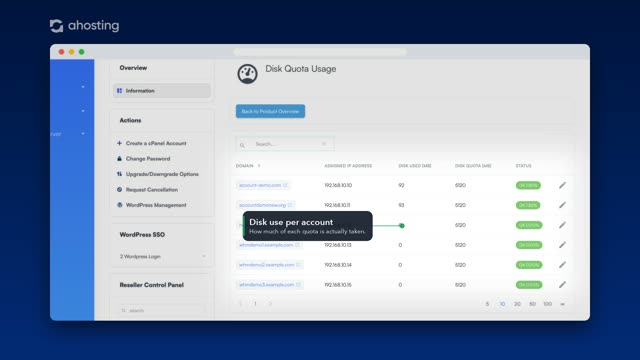Click the OK status badge for 192.168.10.13

[x=529, y=245]
